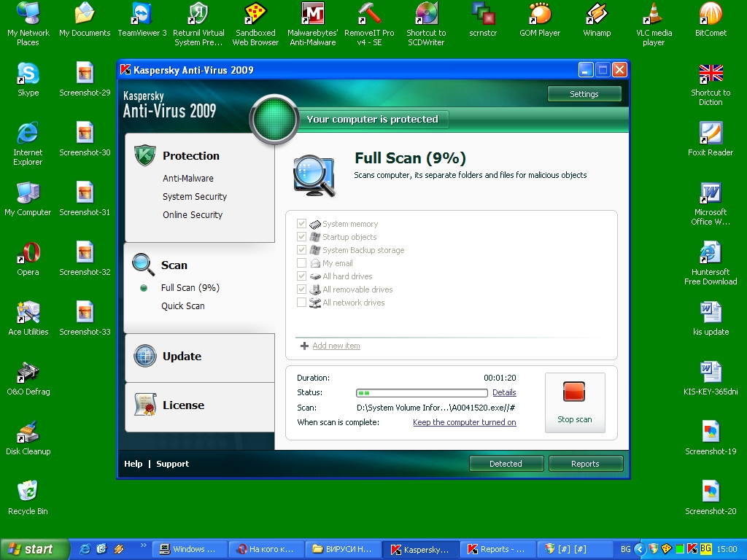Toggle the All removable drives checkbox
The width and height of the screenshot is (747, 560).
pyautogui.click(x=301, y=289)
